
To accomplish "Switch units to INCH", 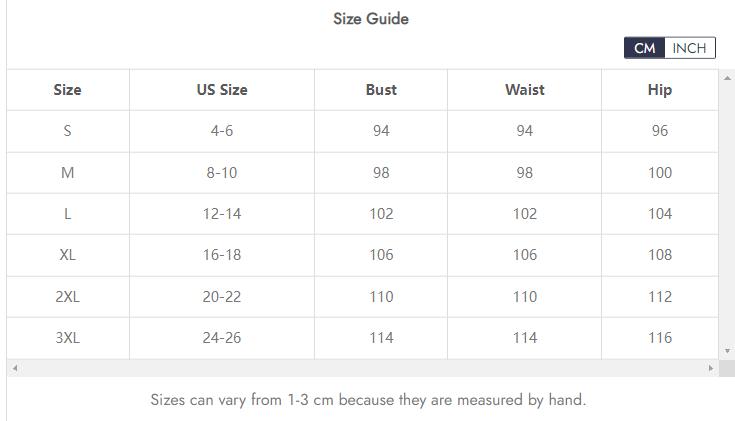I will 690,48.
